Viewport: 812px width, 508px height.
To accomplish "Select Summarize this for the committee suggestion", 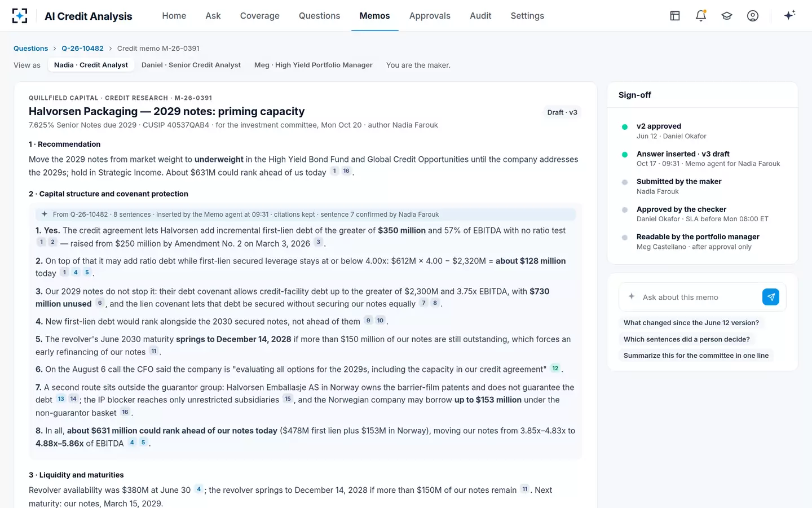I will pos(696,356).
